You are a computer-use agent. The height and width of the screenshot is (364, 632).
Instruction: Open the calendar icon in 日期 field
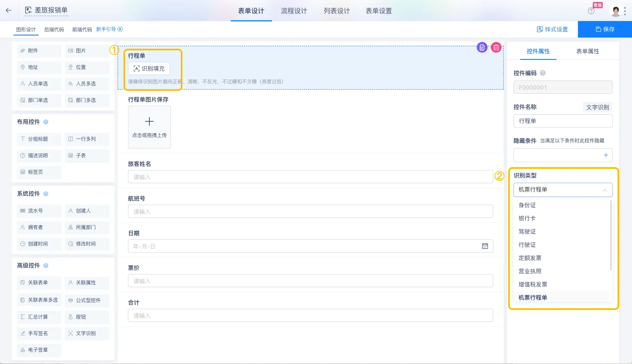point(485,246)
